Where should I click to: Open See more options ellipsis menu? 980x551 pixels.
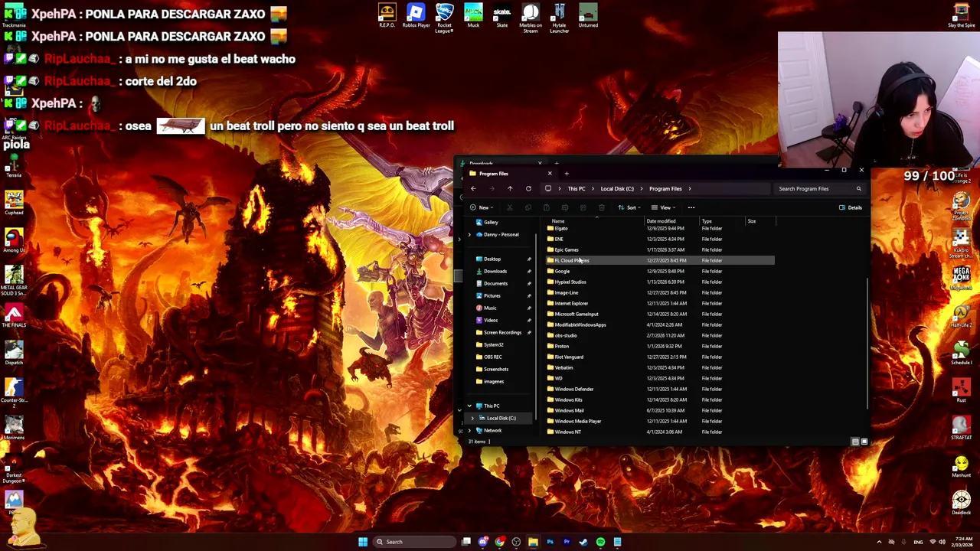click(691, 207)
